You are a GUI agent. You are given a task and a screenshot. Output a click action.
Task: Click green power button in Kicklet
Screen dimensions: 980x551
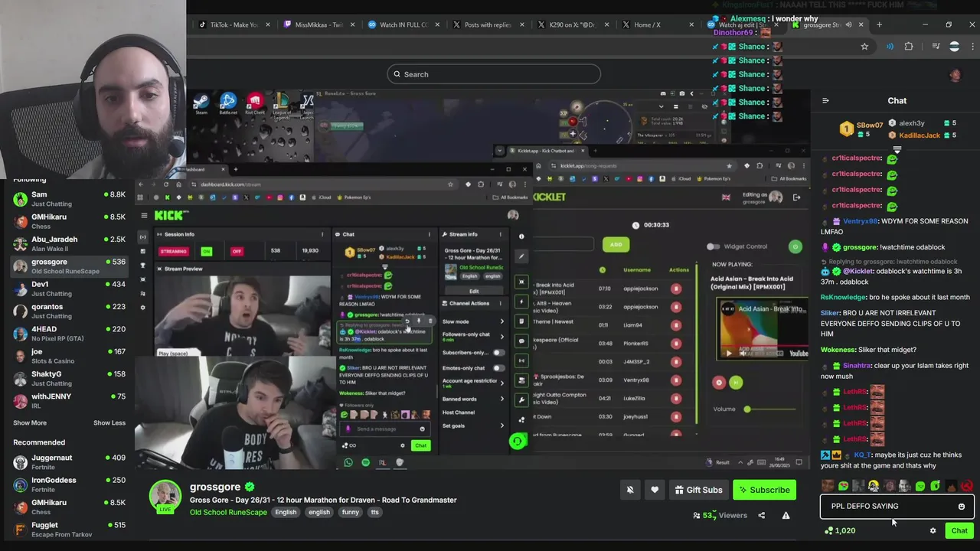[795, 246]
